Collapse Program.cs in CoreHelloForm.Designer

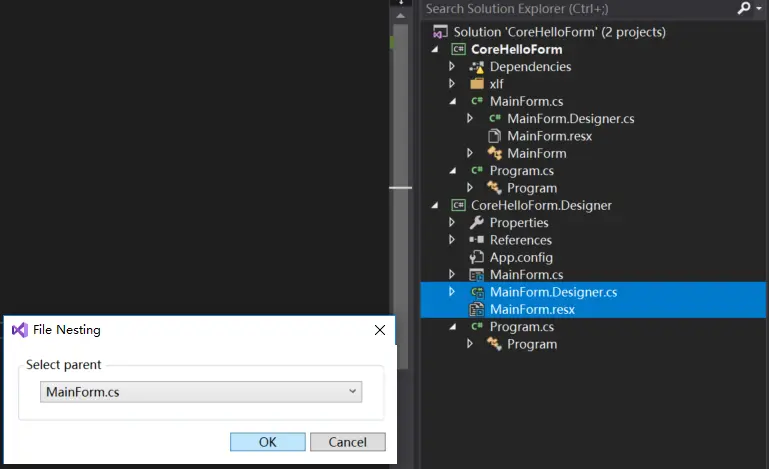coord(453,327)
